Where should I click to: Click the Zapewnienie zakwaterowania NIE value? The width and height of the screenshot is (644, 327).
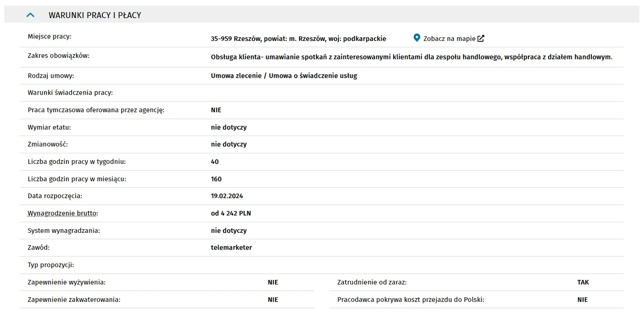click(x=273, y=299)
